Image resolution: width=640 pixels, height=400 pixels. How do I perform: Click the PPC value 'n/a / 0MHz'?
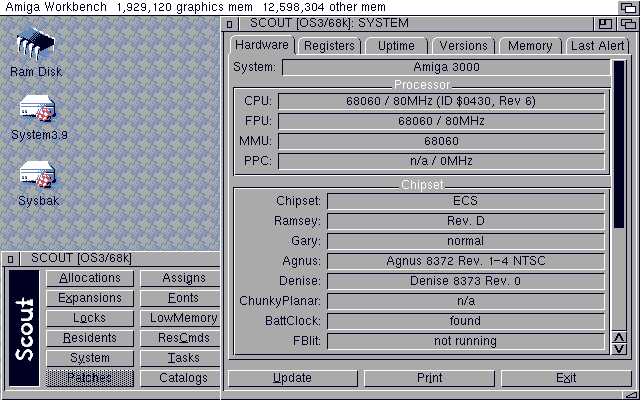(x=441, y=161)
